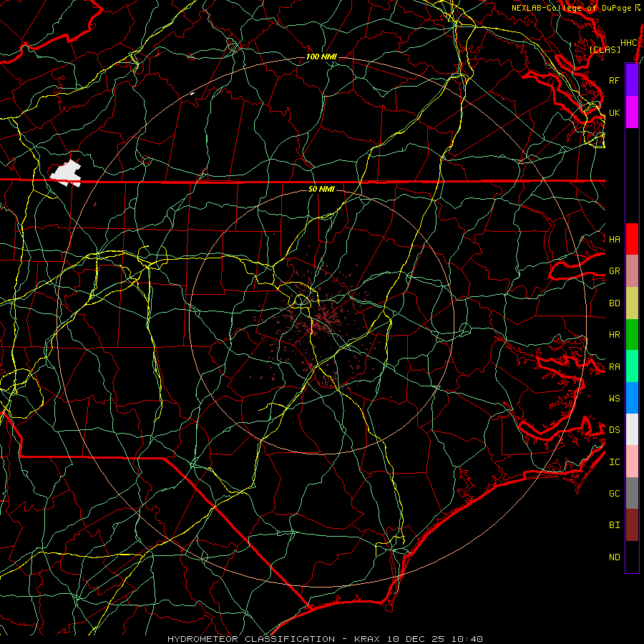644x644 pixels.
Task: Click the BD legend label
Action: [x=615, y=303]
